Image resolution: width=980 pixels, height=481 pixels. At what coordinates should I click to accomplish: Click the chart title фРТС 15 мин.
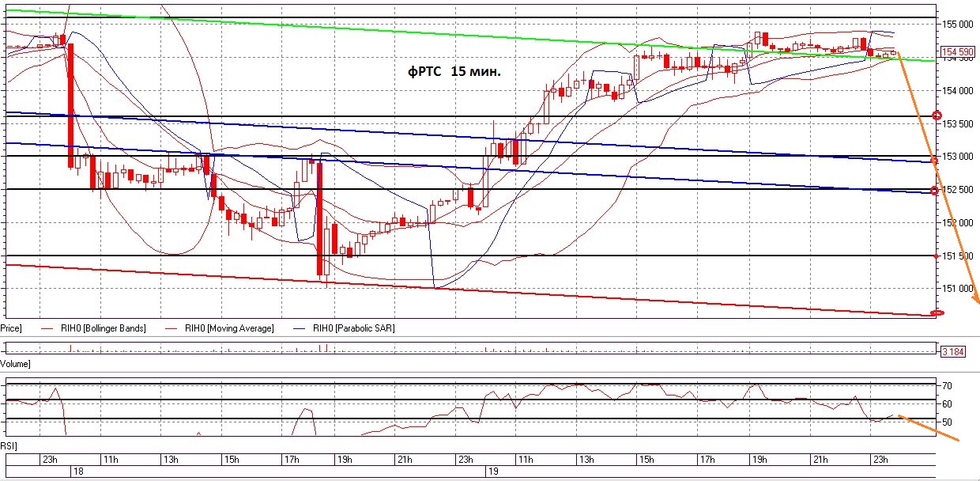[454, 72]
